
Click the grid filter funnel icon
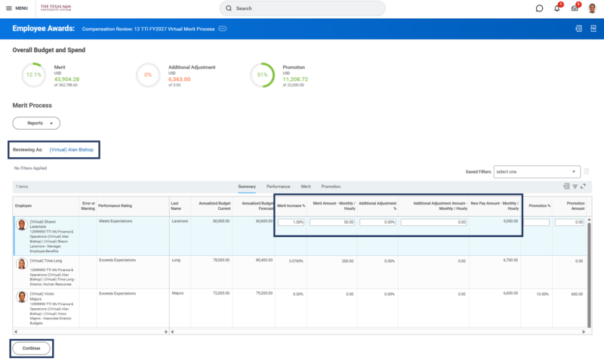575,187
